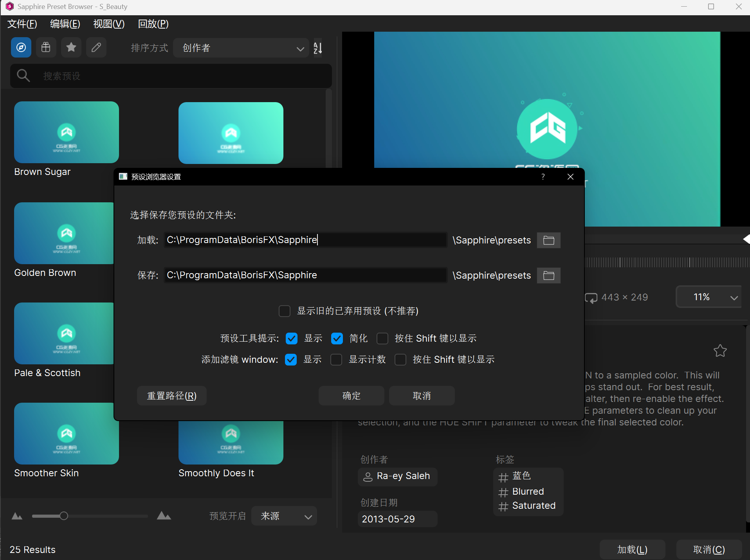Open the 文件 menu

22,24
